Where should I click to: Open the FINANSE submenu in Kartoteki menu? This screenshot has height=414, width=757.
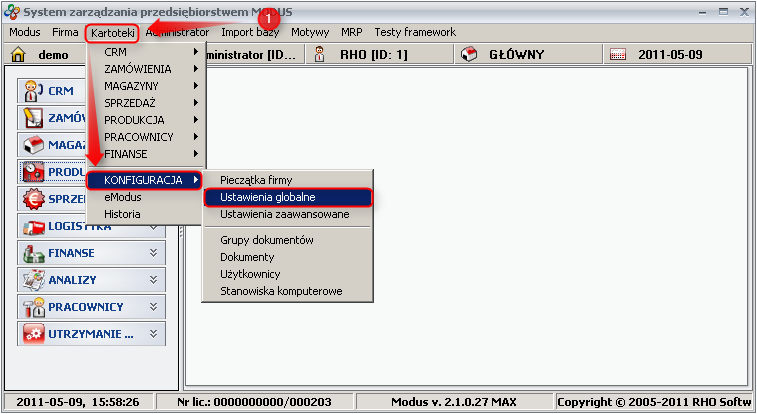click(x=146, y=154)
